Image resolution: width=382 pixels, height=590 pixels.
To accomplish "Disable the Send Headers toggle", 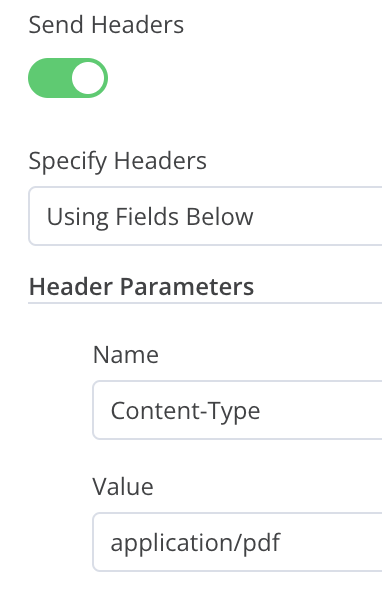I will (x=68, y=78).
